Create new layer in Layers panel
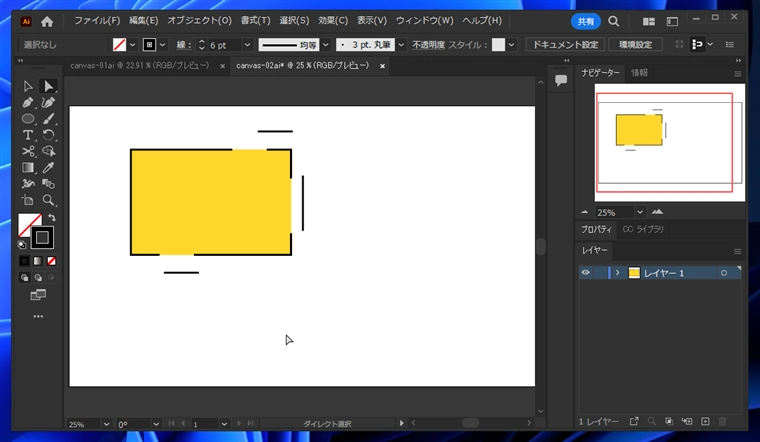The width and height of the screenshot is (760, 442). pyautogui.click(x=705, y=421)
